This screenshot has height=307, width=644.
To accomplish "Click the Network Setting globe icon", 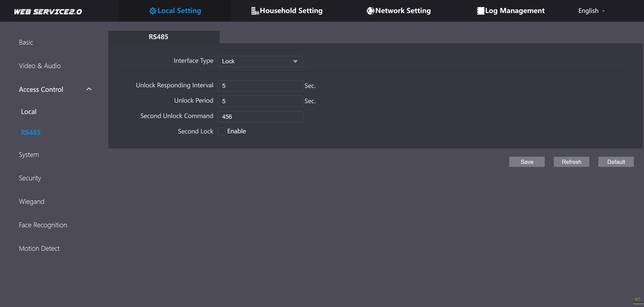I will click(x=370, y=11).
